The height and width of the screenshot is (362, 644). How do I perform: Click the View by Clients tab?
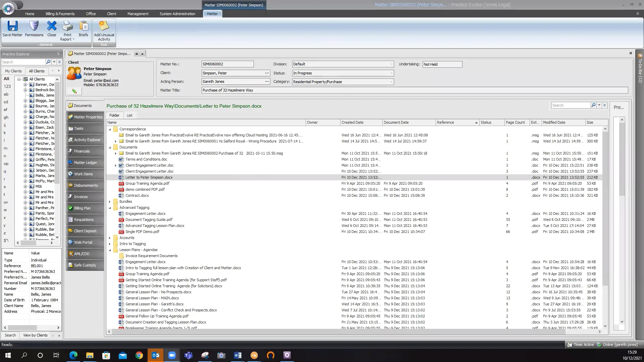coord(35,335)
